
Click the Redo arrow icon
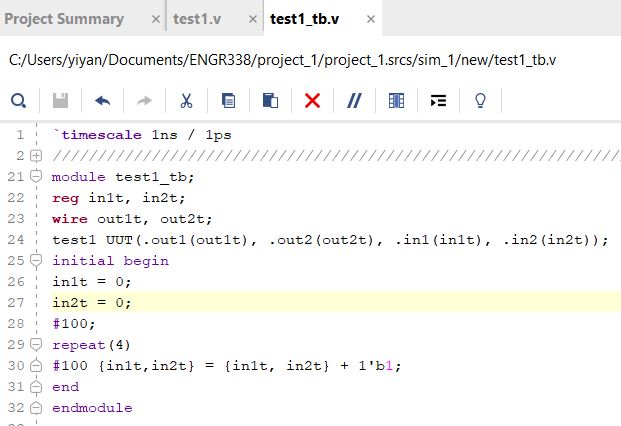click(144, 100)
